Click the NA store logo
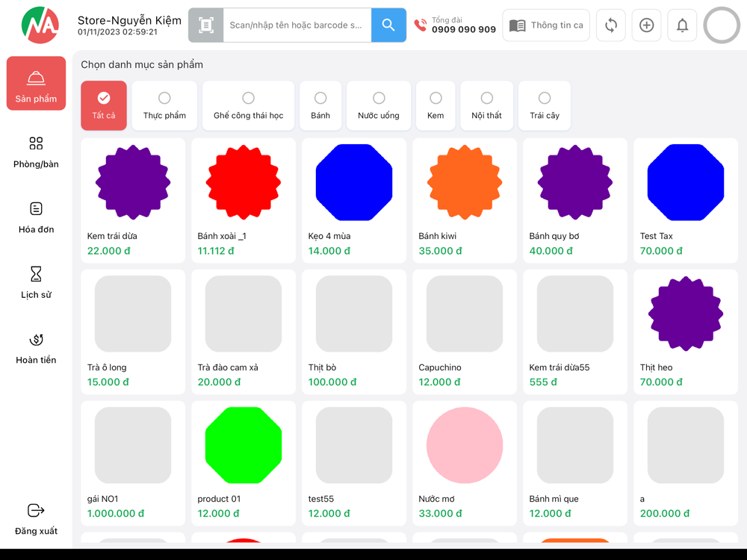Image resolution: width=747 pixels, height=560 pixels. point(40,25)
